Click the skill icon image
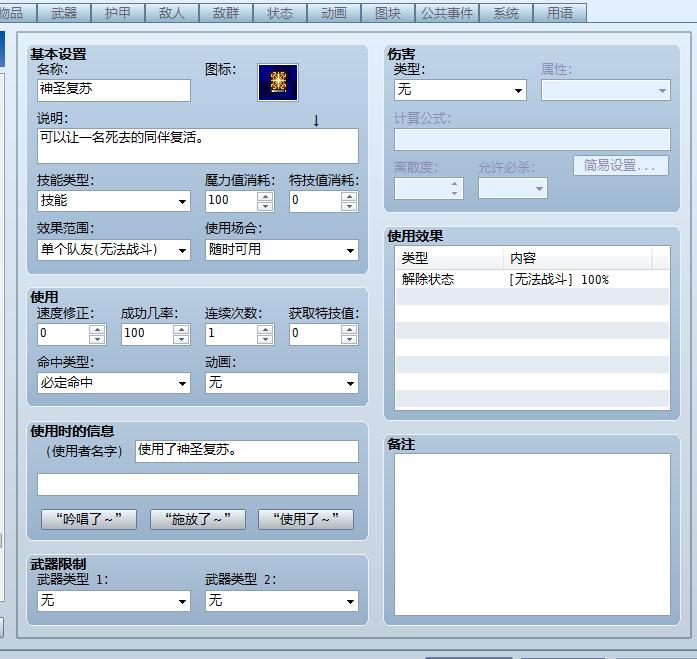 [x=278, y=83]
